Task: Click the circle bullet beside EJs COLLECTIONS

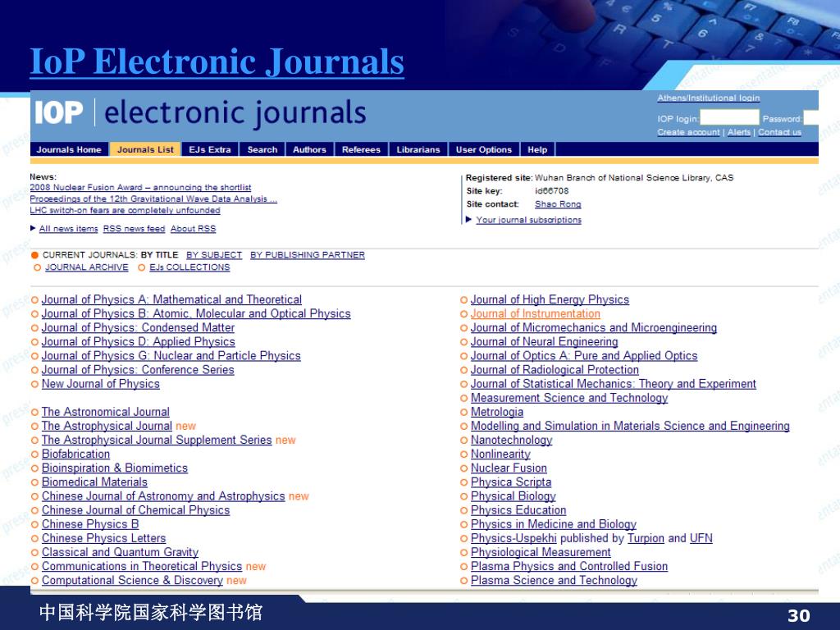Action: pos(141,267)
